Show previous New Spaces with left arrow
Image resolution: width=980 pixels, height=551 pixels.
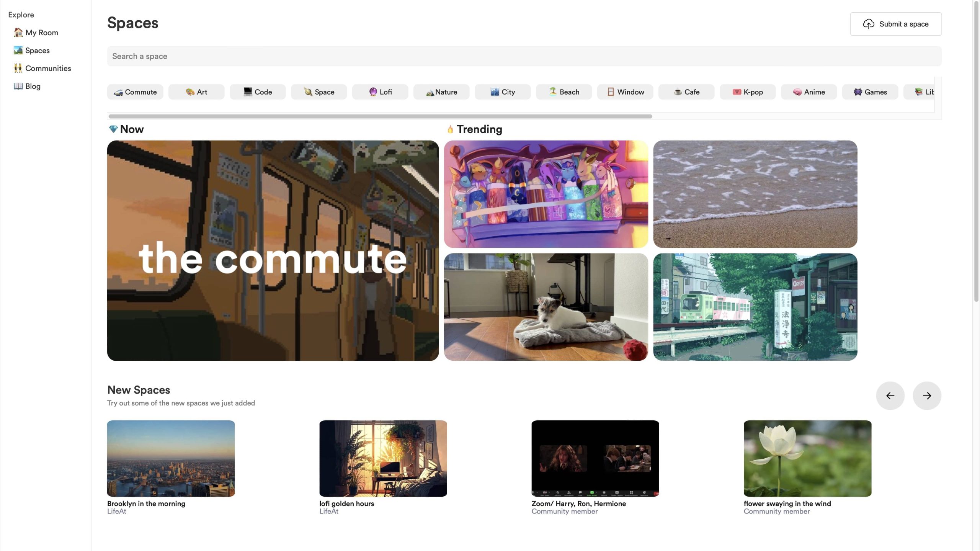890,396
